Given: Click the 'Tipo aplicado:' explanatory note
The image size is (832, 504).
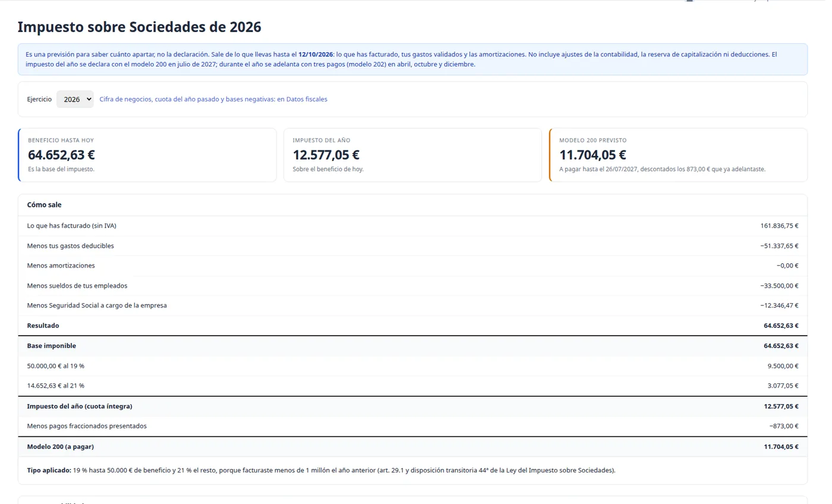Looking at the screenshot, I should pyautogui.click(x=321, y=471).
